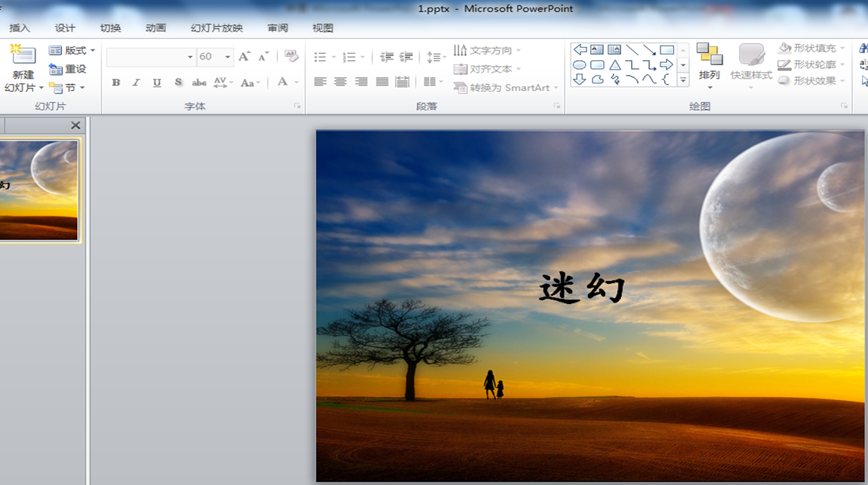The height and width of the screenshot is (485, 868).
Task: Open the Font Color picker
Action: point(283,82)
